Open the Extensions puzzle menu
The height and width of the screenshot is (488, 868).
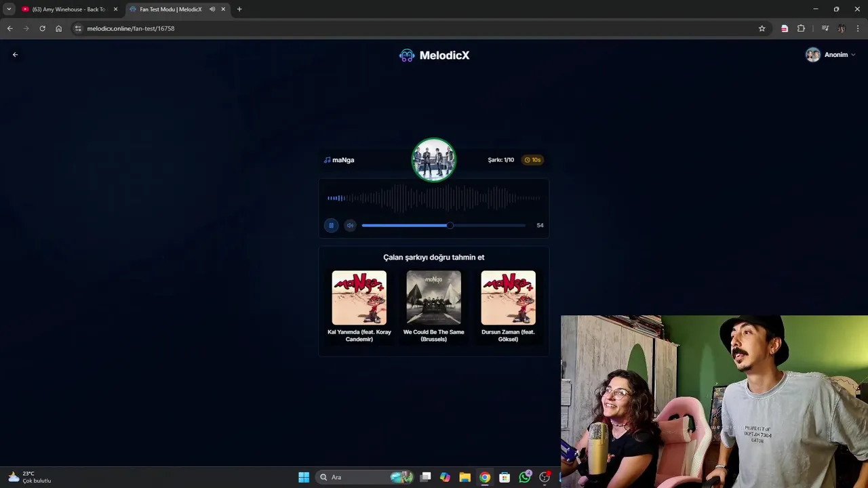pyautogui.click(x=801, y=28)
